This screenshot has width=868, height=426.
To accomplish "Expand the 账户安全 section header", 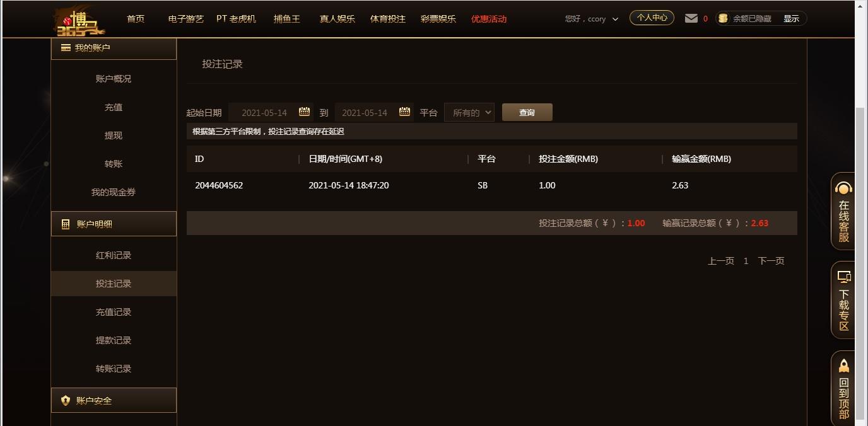I will (x=114, y=400).
